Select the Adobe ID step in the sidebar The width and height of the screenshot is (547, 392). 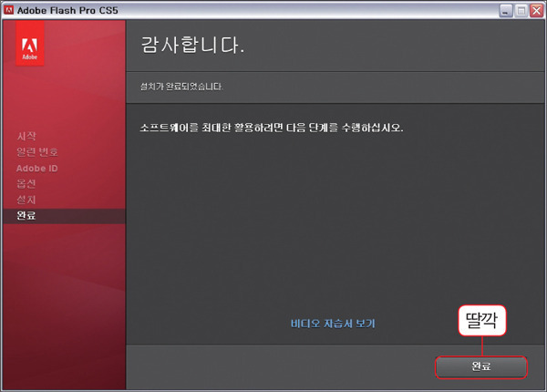click(x=37, y=169)
